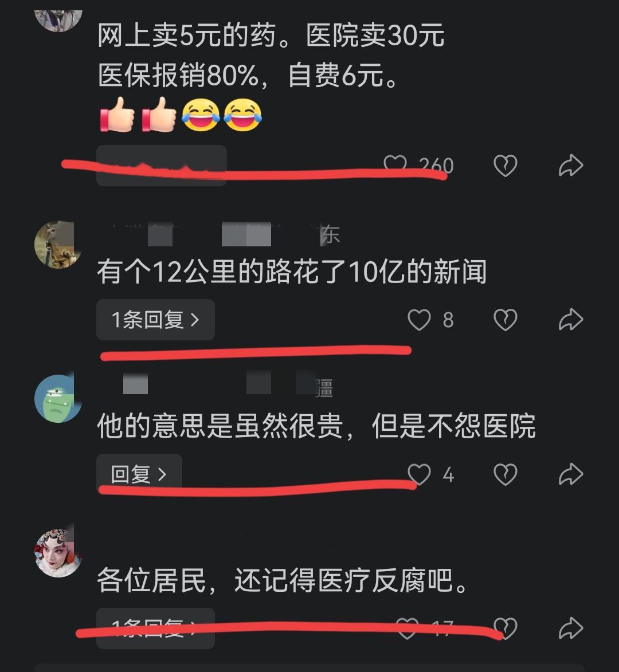Expand 1条回复 under the road news comment
The image size is (619, 672).
pos(155,320)
